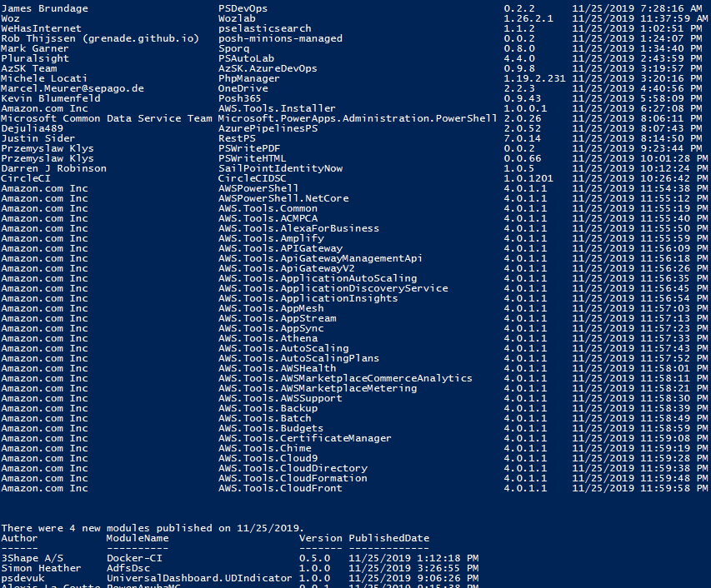The width and height of the screenshot is (711, 588).
Task: Click the pselasticsearch module entry
Action: coord(264,28)
